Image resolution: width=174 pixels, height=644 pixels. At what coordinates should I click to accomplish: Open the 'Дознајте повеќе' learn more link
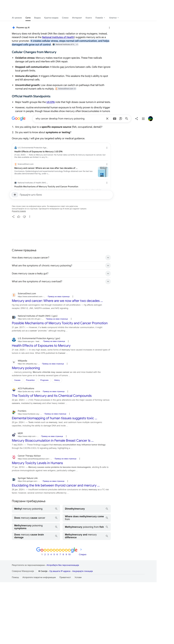(x=19, y=211)
